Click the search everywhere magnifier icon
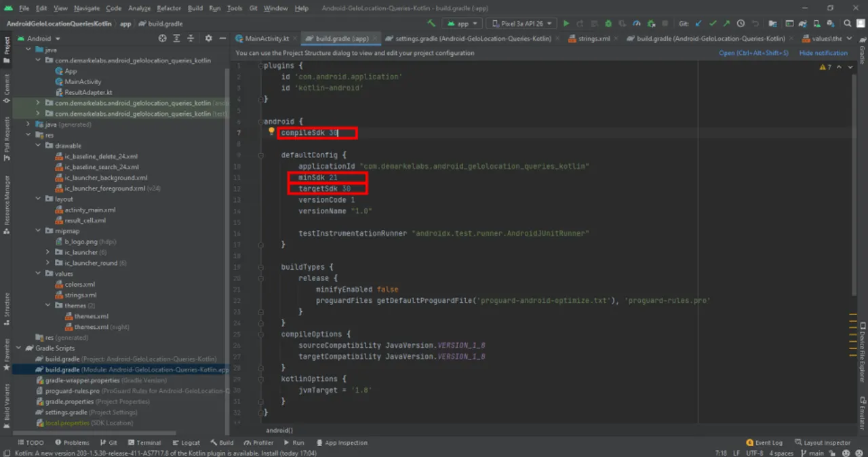The image size is (868, 457). click(x=846, y=24)
